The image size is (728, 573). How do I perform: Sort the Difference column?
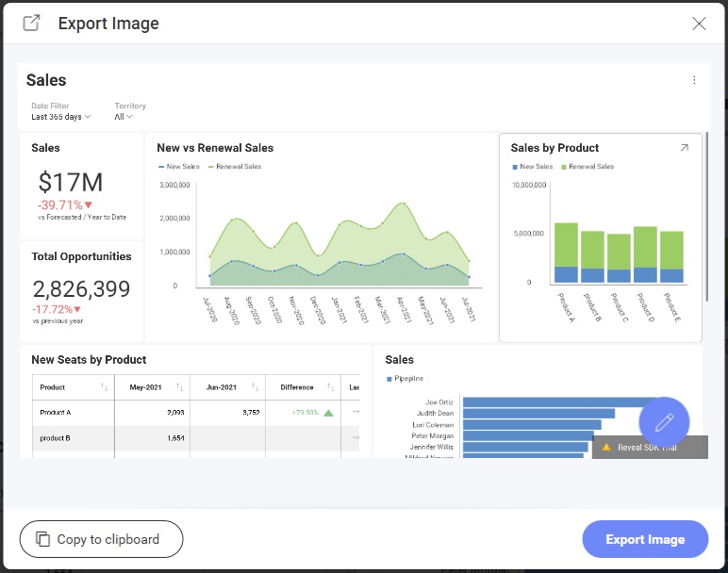point(330,387)
